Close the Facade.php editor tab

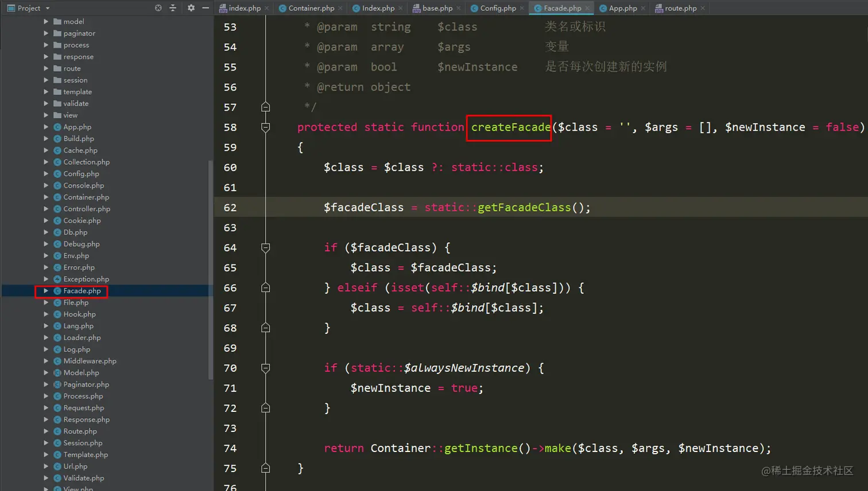(x=587, y=8)
